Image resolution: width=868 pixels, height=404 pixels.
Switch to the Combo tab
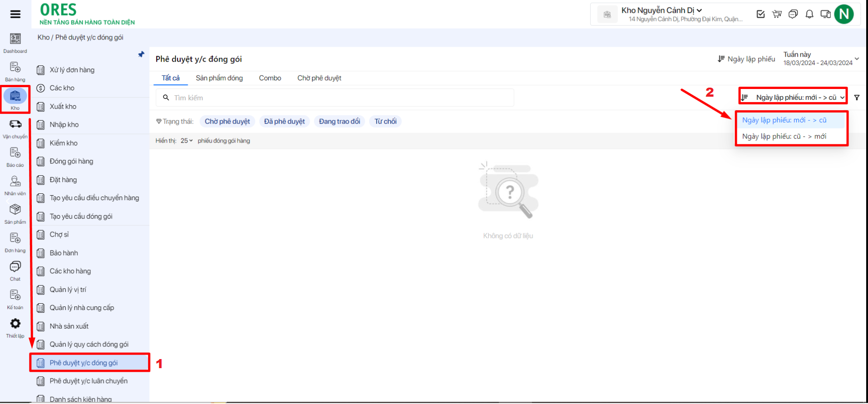[270, 78]
